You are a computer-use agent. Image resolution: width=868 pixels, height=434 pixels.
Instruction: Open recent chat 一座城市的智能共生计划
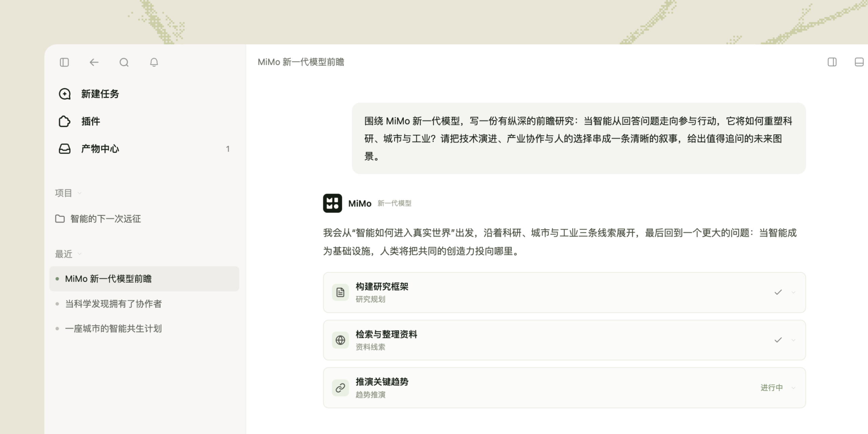(144, 329)
